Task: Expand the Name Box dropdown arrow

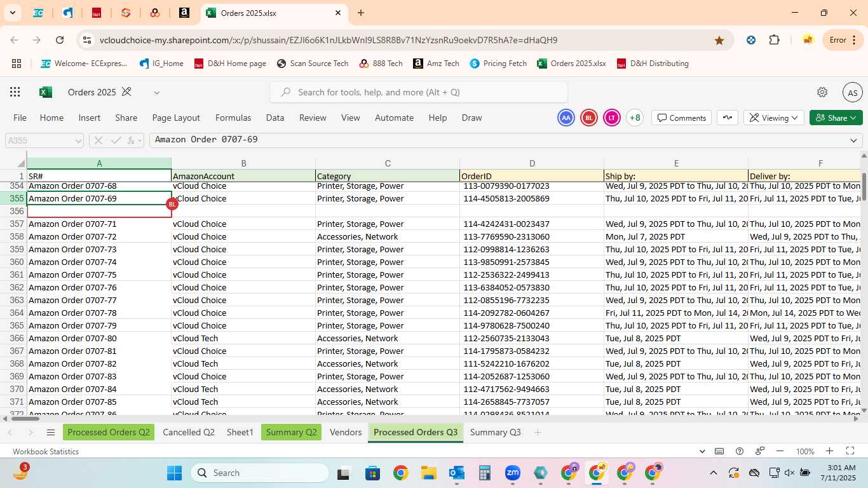Action: pos(78,141)
